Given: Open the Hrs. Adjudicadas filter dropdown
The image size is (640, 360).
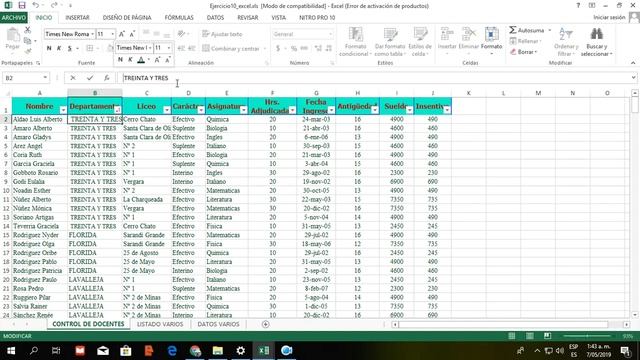Looking at the screenshot, I should pos(292,110).
